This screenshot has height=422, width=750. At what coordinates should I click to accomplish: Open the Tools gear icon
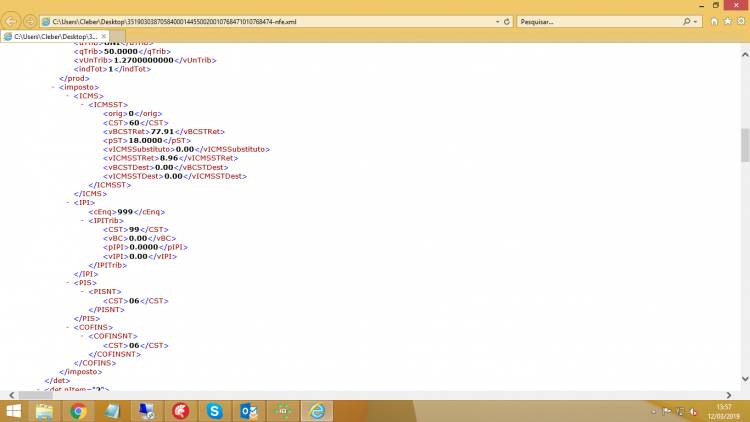[x=741, y=22]
